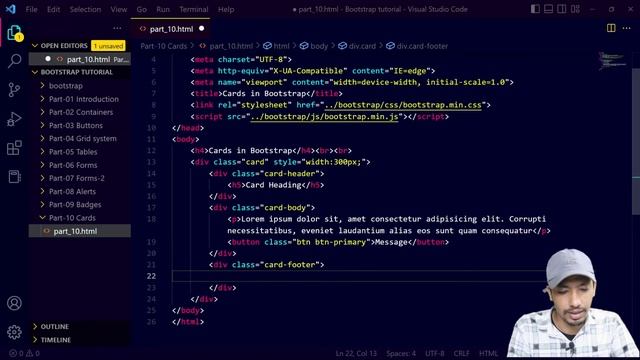Expand the Part-06 Forms folder
Screen dimensions: 640x360
pyautogui.click(x=73, y=165)
